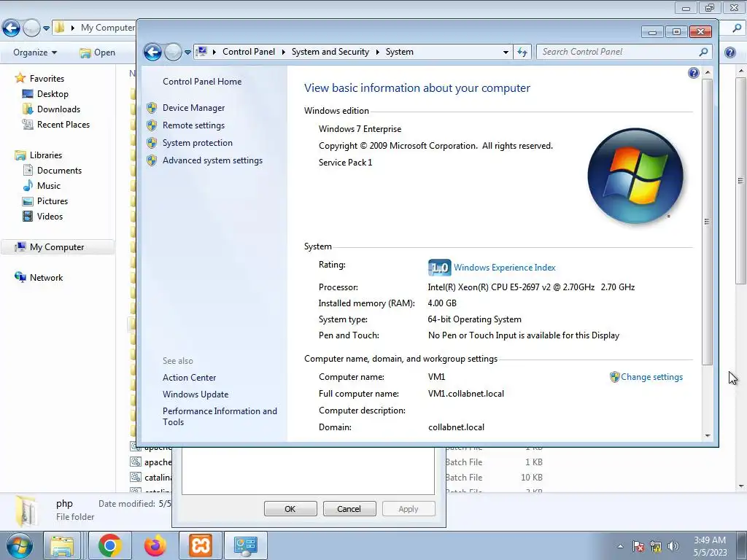Click the shield icon next to Change settings

coord(614,377)
